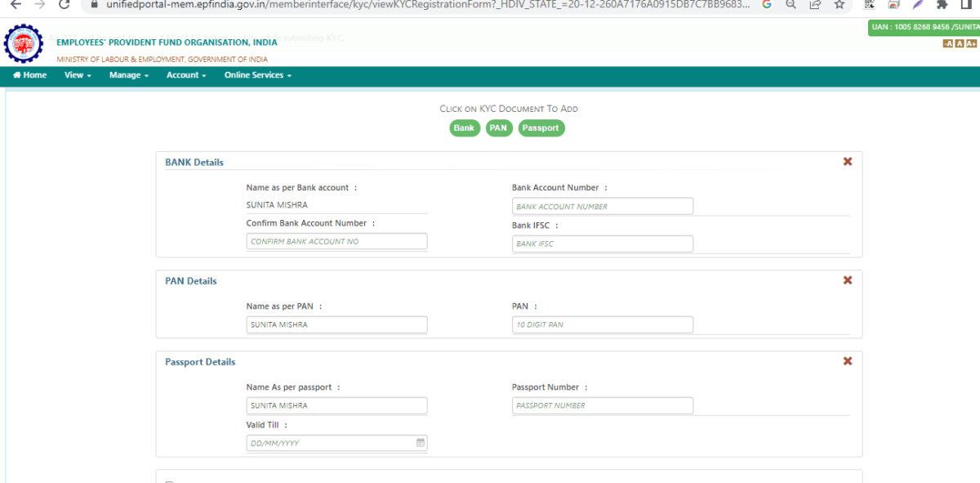Open the Account menu in the navigation bar
The width and height of the screenshot is (980, 483).
point(185,74)
